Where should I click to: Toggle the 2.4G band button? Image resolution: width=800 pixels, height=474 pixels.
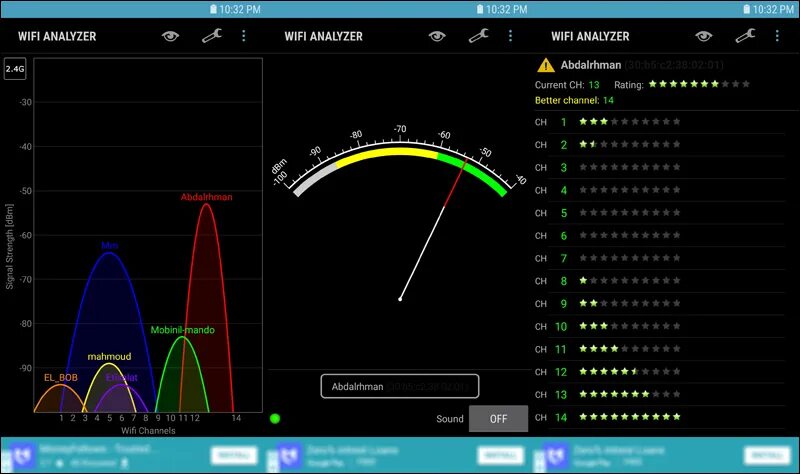(x=15, y=69)
